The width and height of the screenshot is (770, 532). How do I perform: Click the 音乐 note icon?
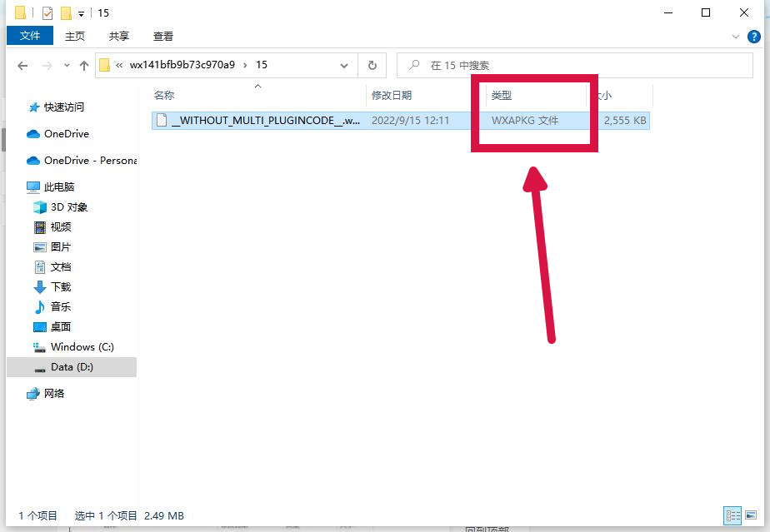[x=39, y=306]
